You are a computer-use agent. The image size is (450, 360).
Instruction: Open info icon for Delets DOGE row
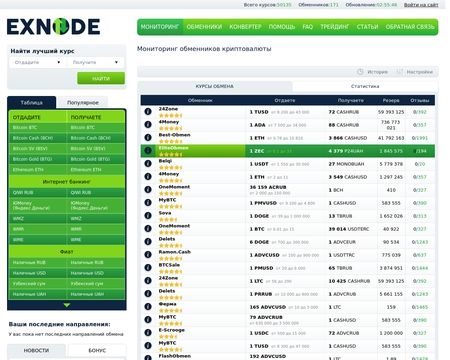(148, 242)
